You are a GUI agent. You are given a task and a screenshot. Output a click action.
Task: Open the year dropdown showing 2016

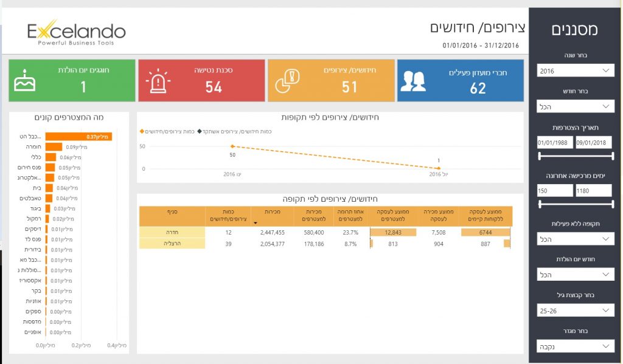click(575, 71)
